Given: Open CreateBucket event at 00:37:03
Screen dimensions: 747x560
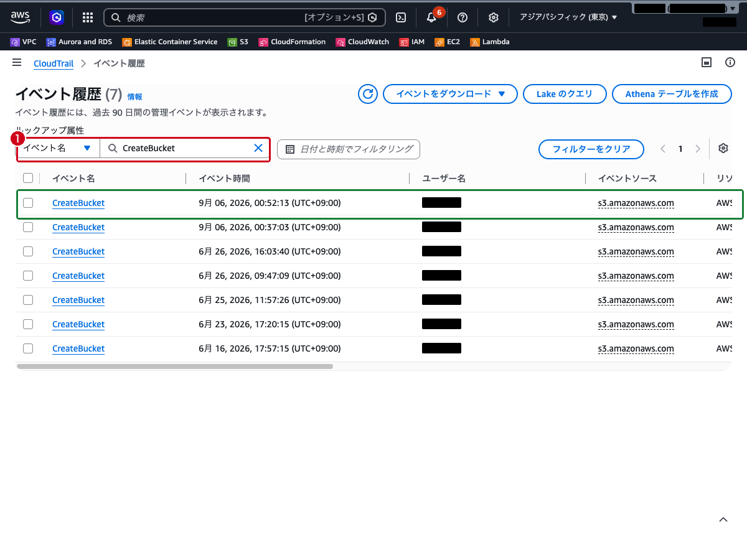Looking at the screenshot, I should (x=78, y=227).
